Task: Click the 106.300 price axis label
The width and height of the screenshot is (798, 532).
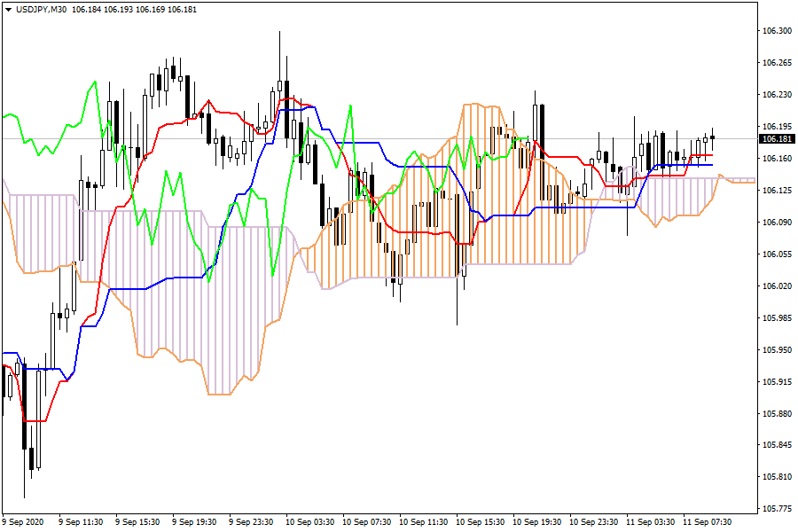Action: [777, 31]
